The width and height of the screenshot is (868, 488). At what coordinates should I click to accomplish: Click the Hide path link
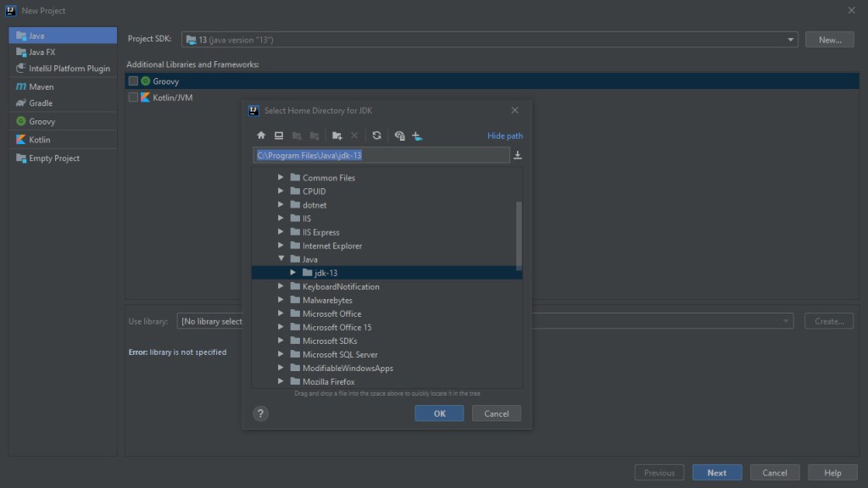pos(505,136)
